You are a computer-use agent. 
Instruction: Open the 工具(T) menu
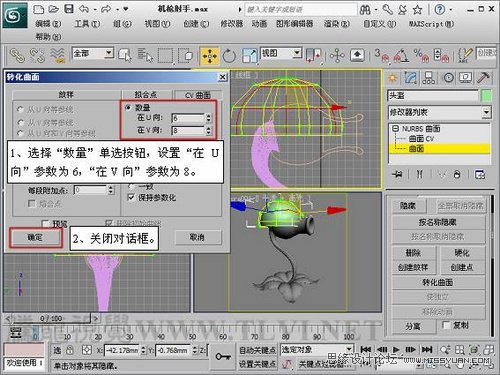(x=87, y=24)
